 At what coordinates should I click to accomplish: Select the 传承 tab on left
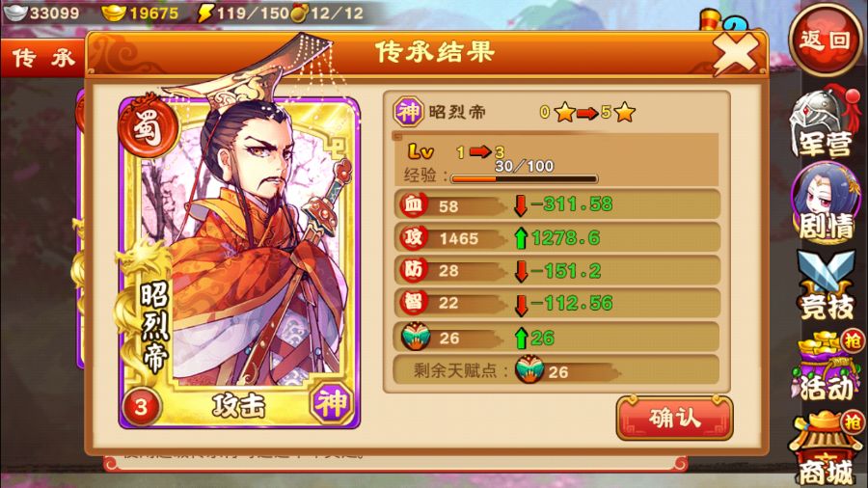(43, 58)
